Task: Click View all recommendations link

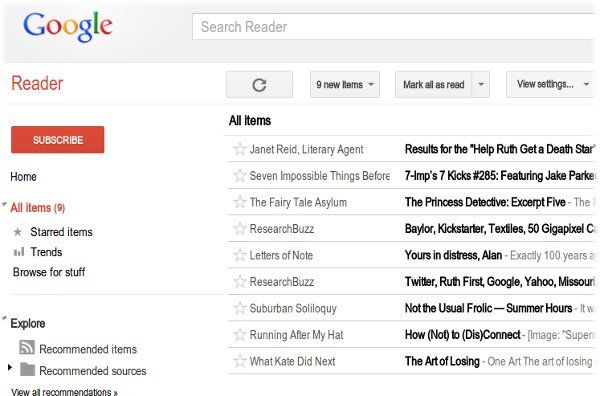Action: (x=64, y=392)
